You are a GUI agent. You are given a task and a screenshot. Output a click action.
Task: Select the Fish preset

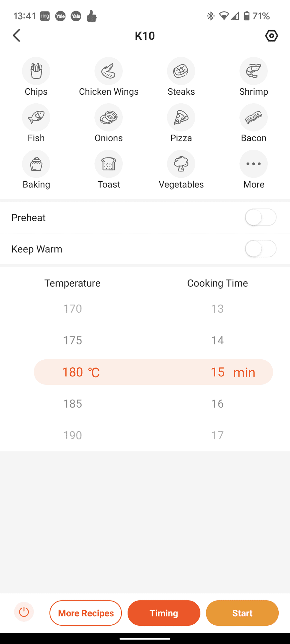36,118
